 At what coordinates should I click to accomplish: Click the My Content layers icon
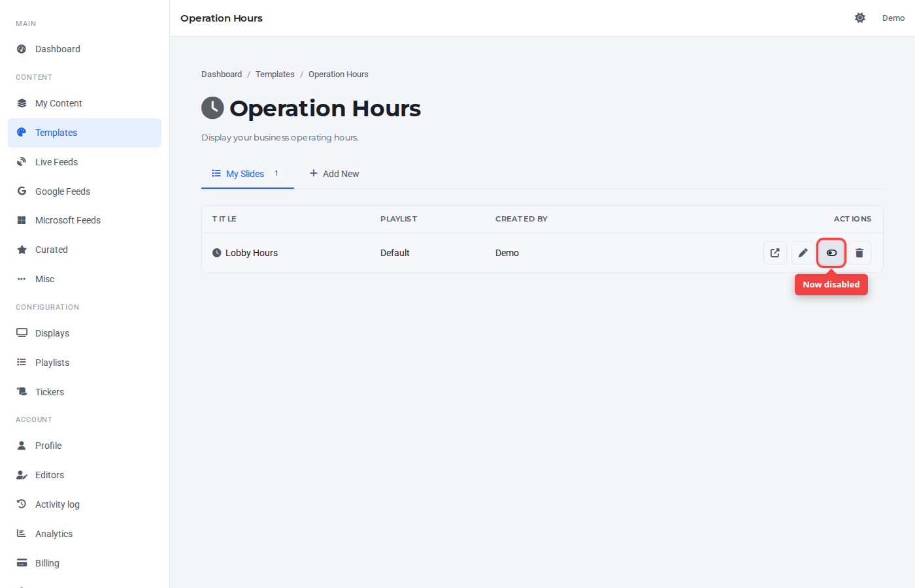(22, 103)
